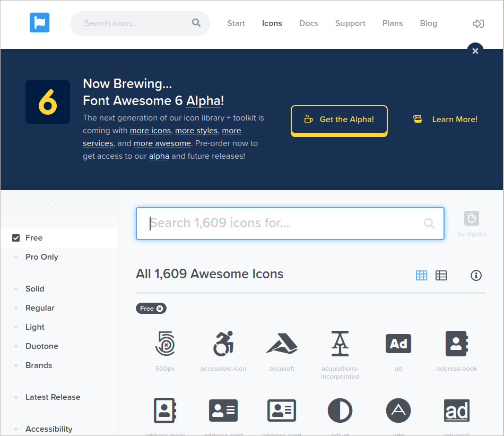Uncheck the Free filter checkbox
Viewport: 504px width, 436px height.
click(x=16, y=238)
